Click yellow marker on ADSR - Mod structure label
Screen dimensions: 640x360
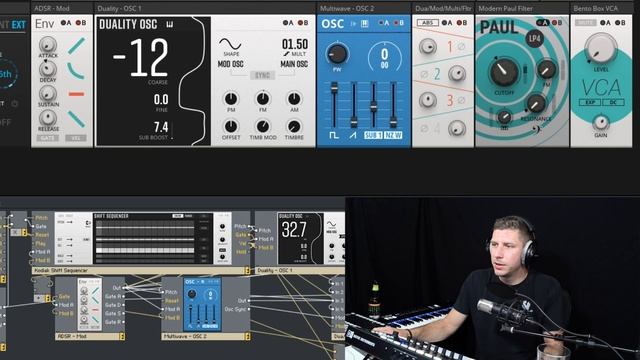coord(122,336)
